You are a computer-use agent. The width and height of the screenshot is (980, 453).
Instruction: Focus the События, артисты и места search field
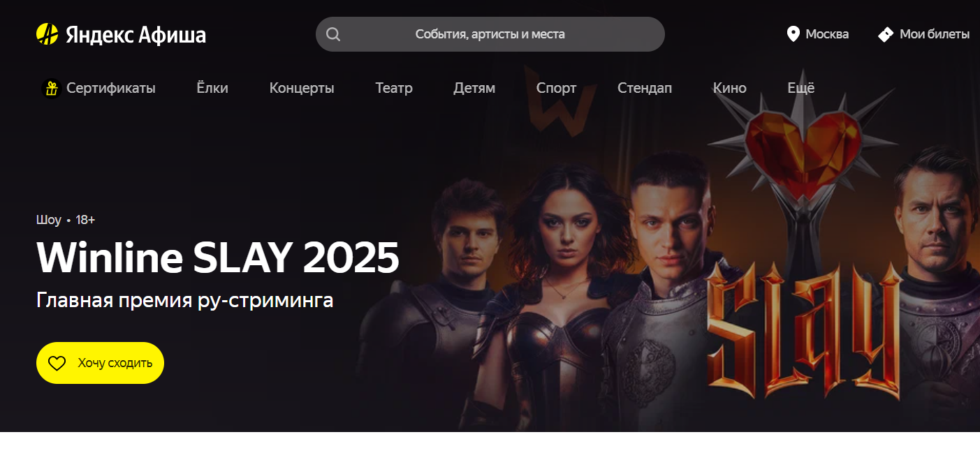490,34
